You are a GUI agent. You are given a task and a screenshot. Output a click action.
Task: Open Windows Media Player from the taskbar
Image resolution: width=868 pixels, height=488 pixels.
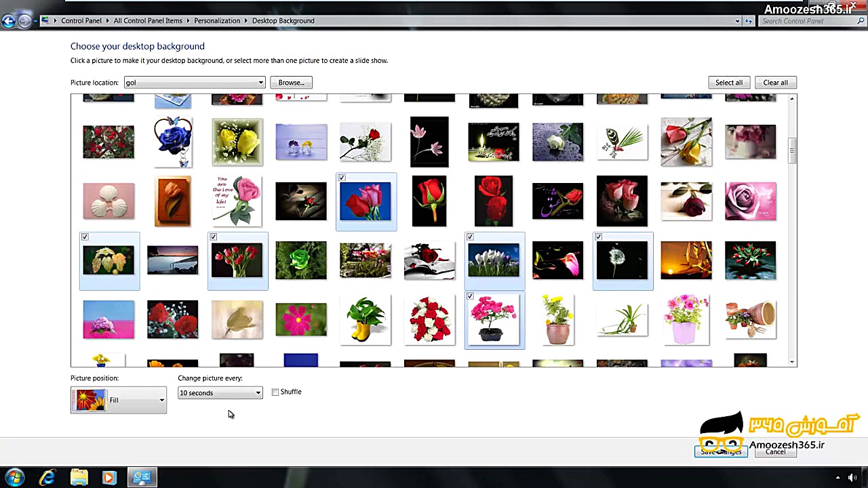tap(109, 478)
